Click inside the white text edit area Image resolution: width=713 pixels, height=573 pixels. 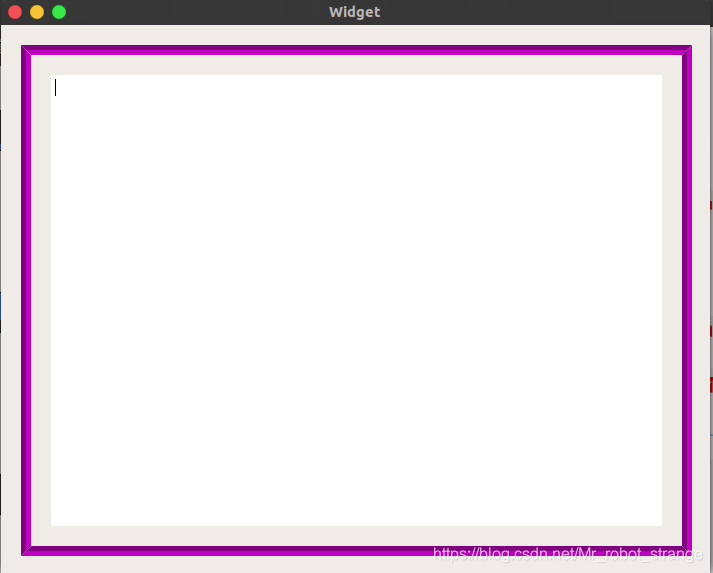pos(356,300)
